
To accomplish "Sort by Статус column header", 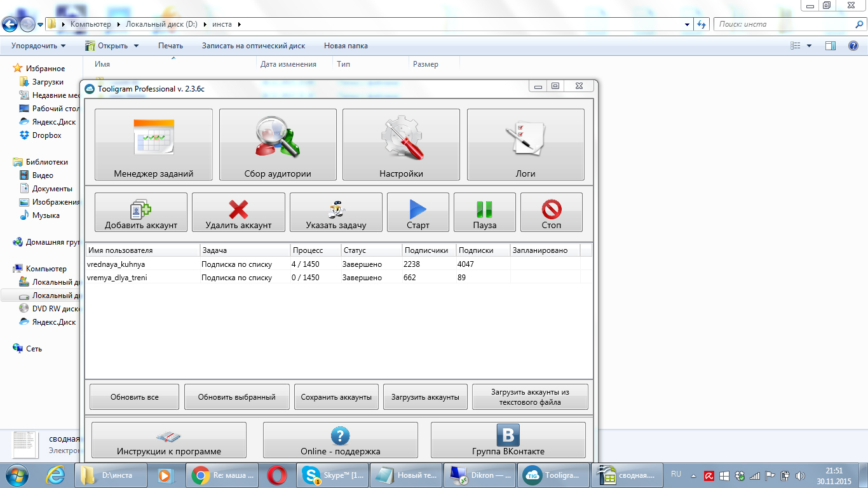I will click(371, 250).
